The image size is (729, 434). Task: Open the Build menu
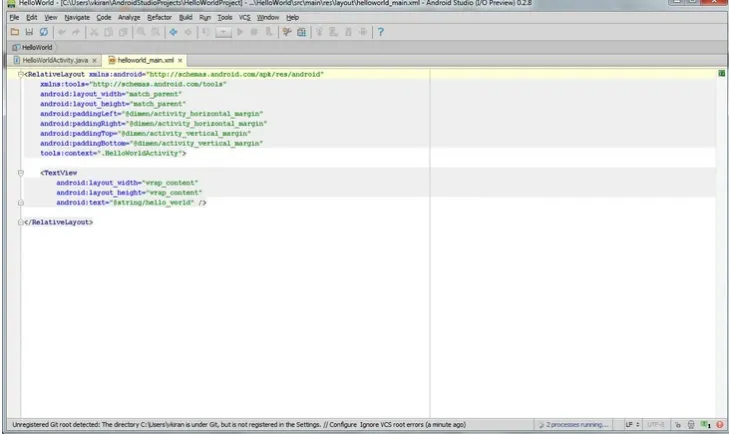[186, 17]
